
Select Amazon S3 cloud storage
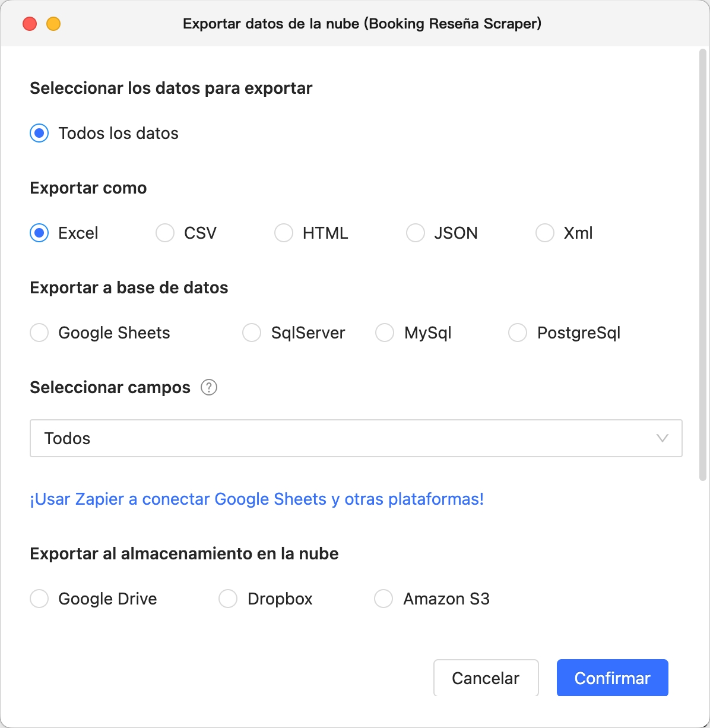coord(383,599)
